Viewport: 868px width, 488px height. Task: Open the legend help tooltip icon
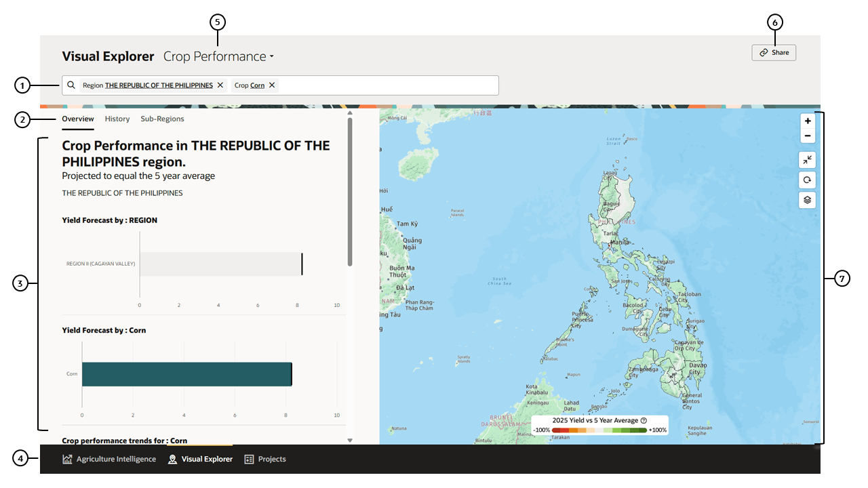pos(644,420)
